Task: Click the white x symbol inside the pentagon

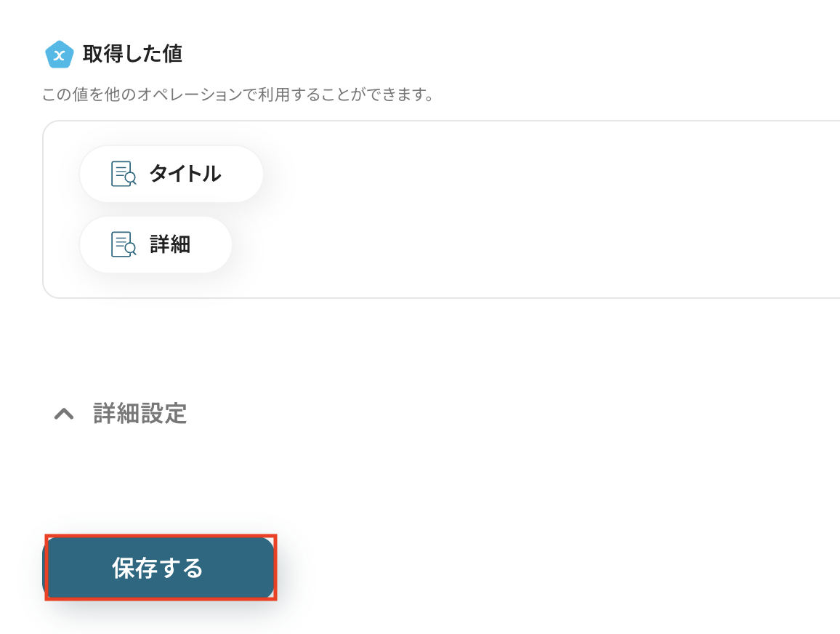Action: 60,55
